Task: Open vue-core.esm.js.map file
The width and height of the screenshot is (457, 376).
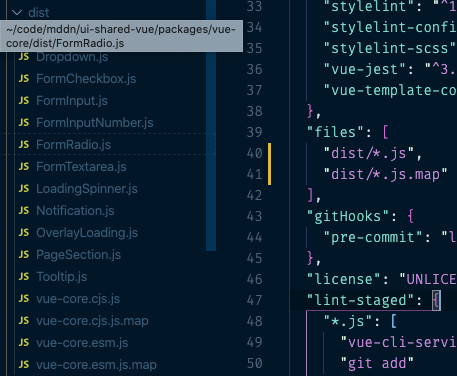Action: [x=96, y=365]
